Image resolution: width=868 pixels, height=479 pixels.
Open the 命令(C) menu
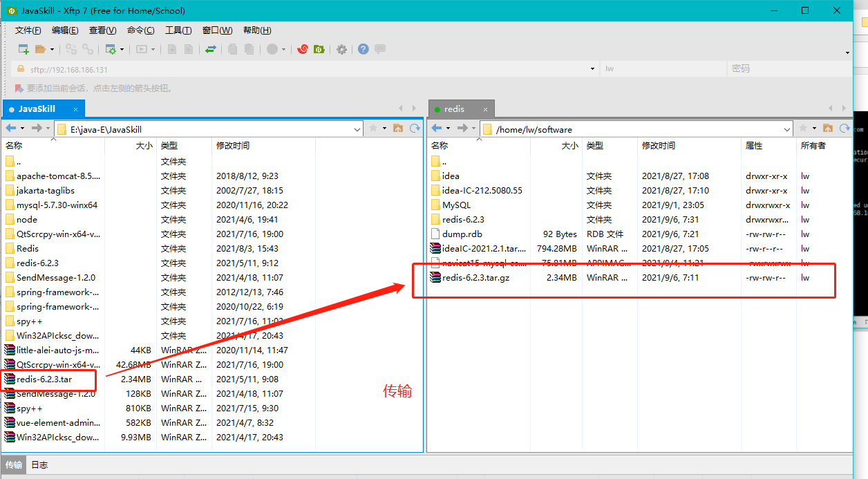[140, 30]
